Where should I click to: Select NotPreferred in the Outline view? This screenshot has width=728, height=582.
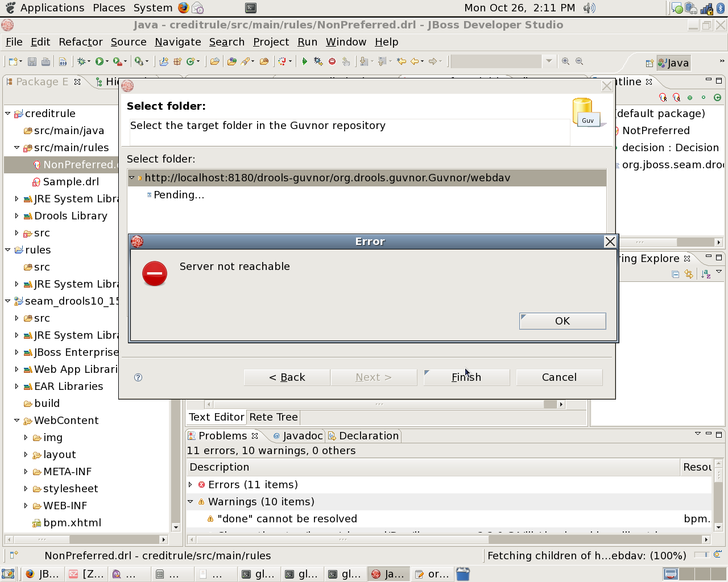coord(656,131)
